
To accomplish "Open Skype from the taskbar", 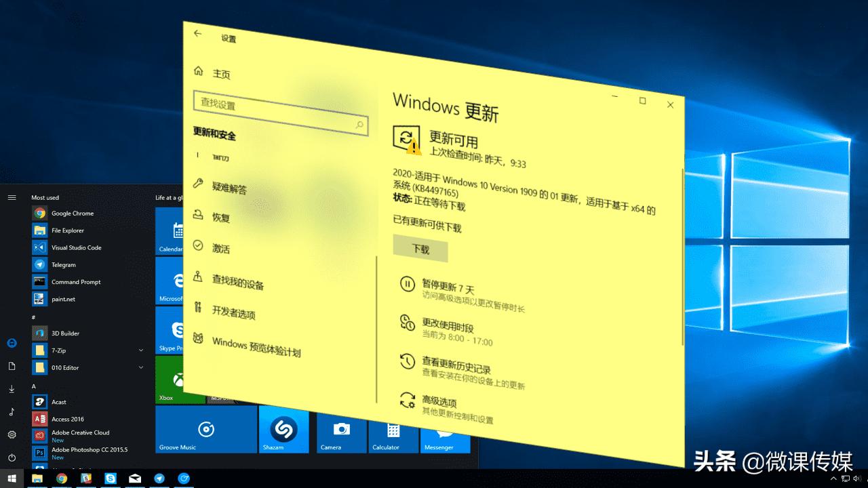I will [x=111, y=479].
